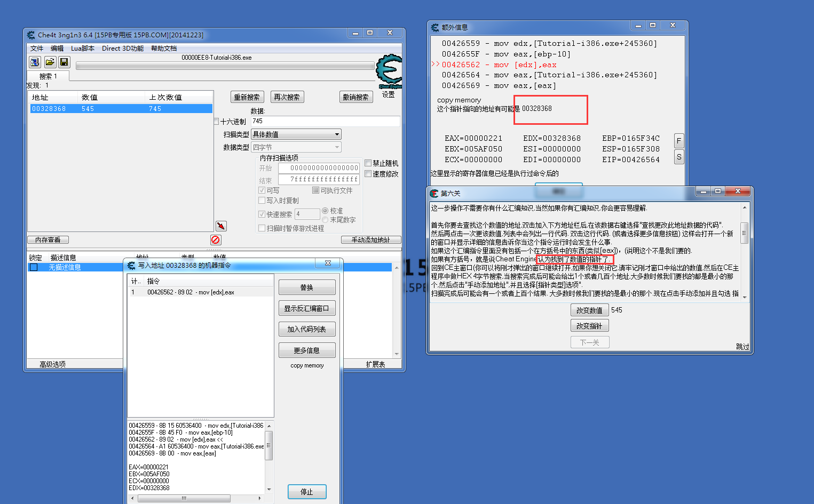Click the 开始 start address field

pos(319,167)
